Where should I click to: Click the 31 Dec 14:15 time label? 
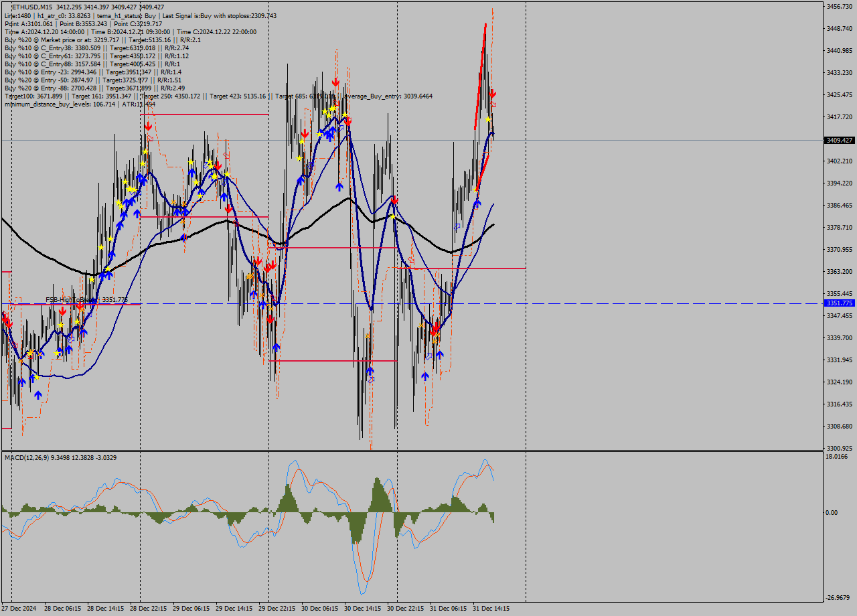pyautogui.click(x=491, y=609)
